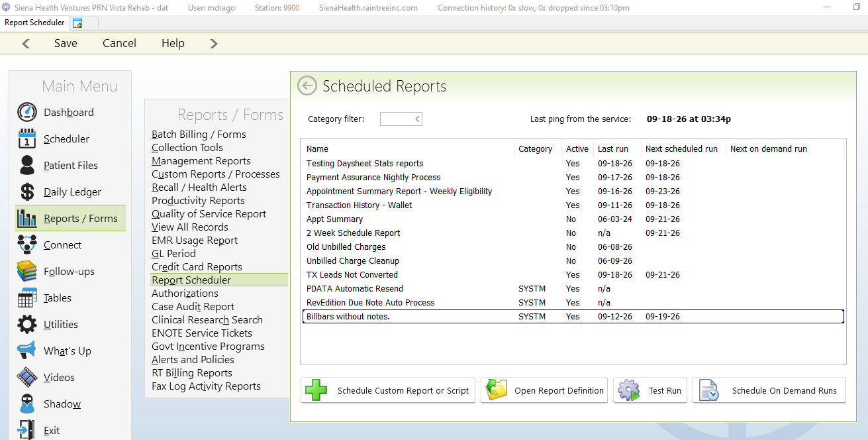Open the Help menu
Screen dimensions: 868x440
[173, 43]
